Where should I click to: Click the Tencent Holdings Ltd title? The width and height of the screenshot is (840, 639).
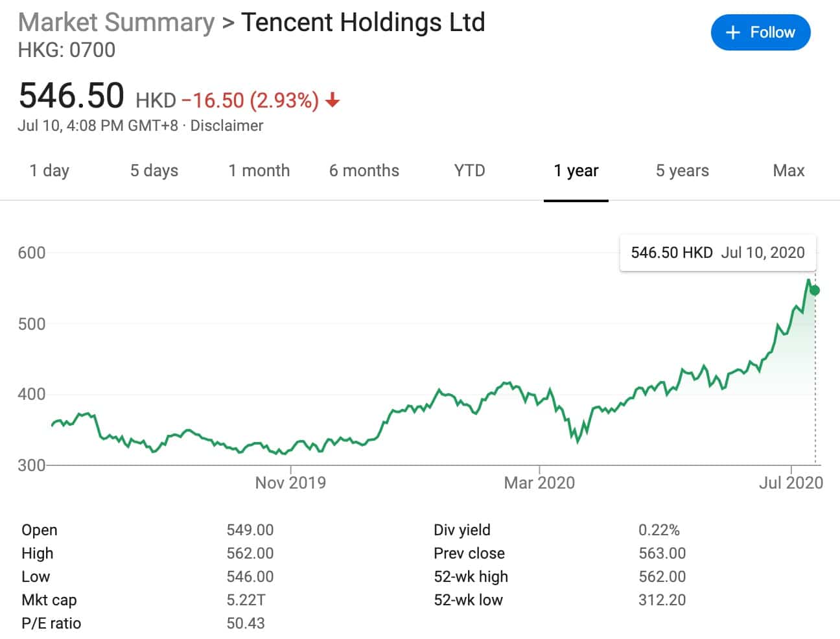(x=362, y=22)
